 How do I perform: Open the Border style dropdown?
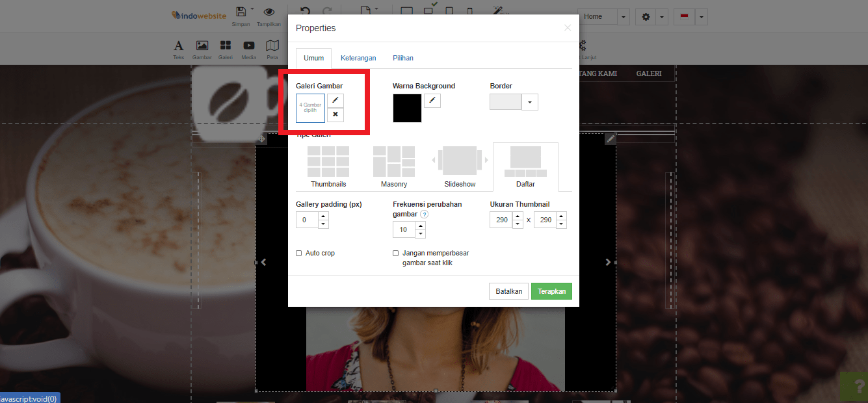coord(529,102)
